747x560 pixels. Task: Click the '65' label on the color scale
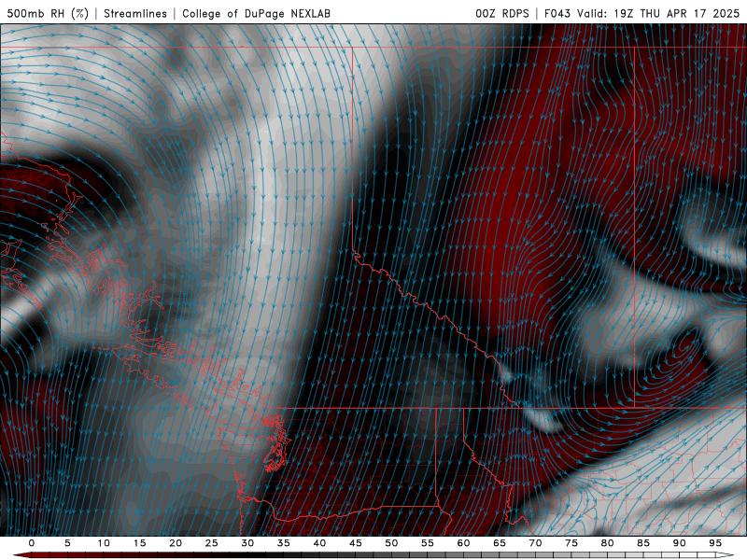(500, 543)
